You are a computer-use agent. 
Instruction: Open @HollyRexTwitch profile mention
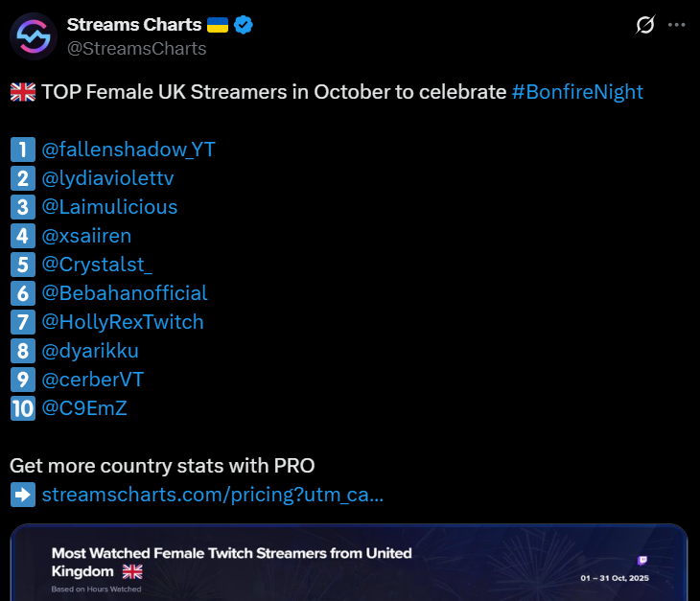(123, 322)
